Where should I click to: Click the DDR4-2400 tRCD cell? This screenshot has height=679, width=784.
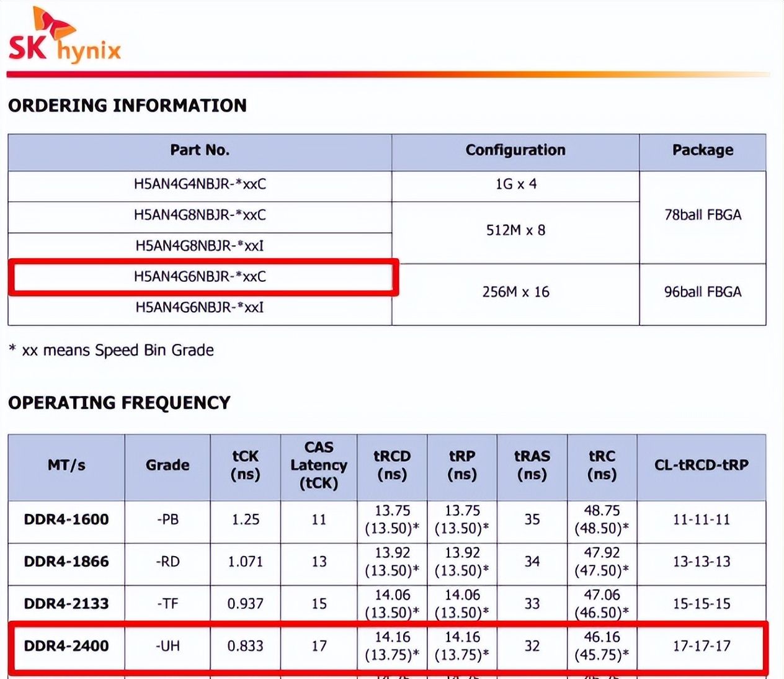pyautogui.click(x=392, y=647)
